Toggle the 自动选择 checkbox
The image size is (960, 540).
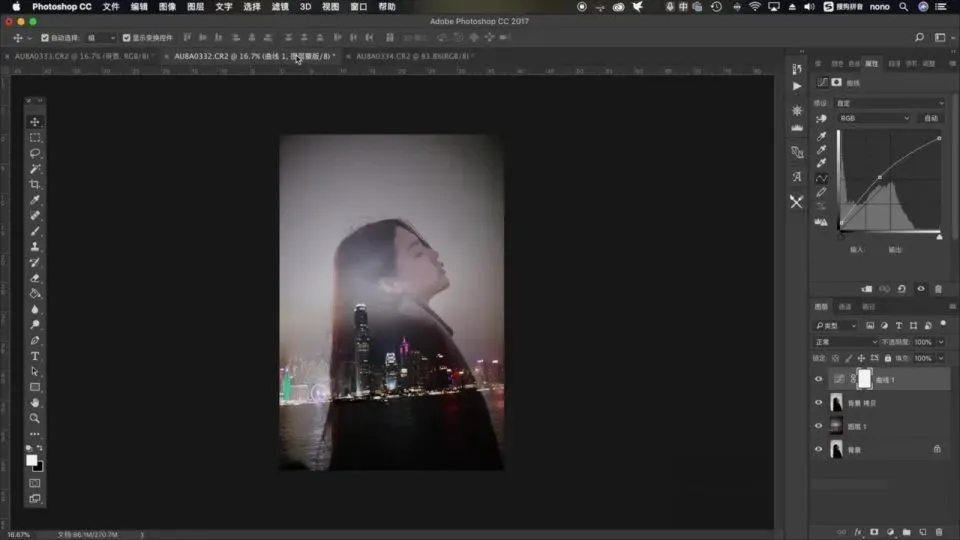(x=45, y=38)
